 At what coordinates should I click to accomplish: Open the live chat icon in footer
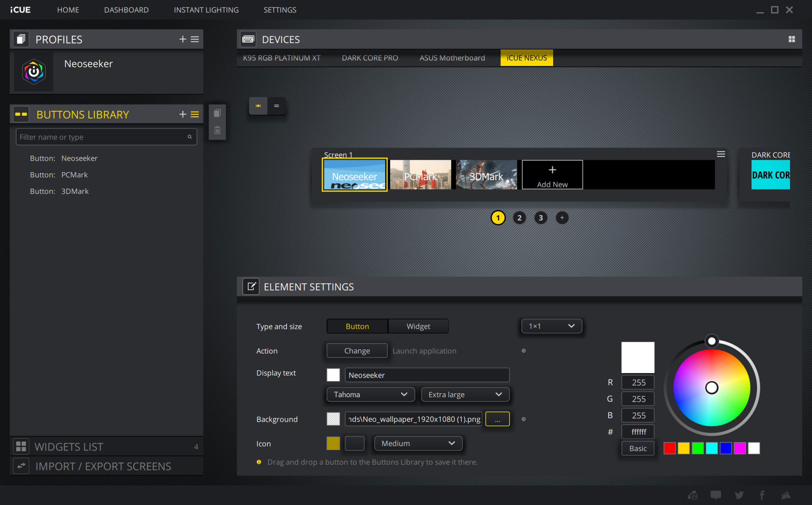click(x=716, y=495)
